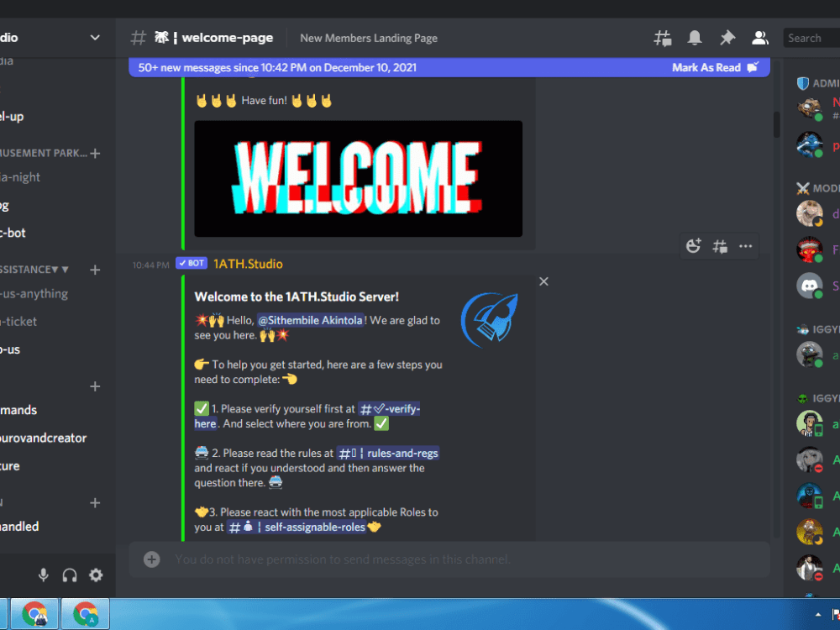Open the default Discord logo avatar
Image resolution: width=840 pixels, height=630 pixels.
(x=809, y=286)
